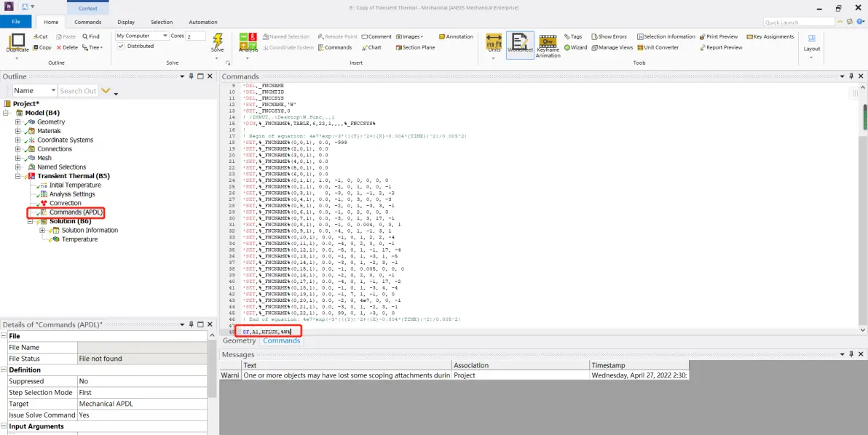Switch to the Commands ribbon tab

click(x=88, y=22)
